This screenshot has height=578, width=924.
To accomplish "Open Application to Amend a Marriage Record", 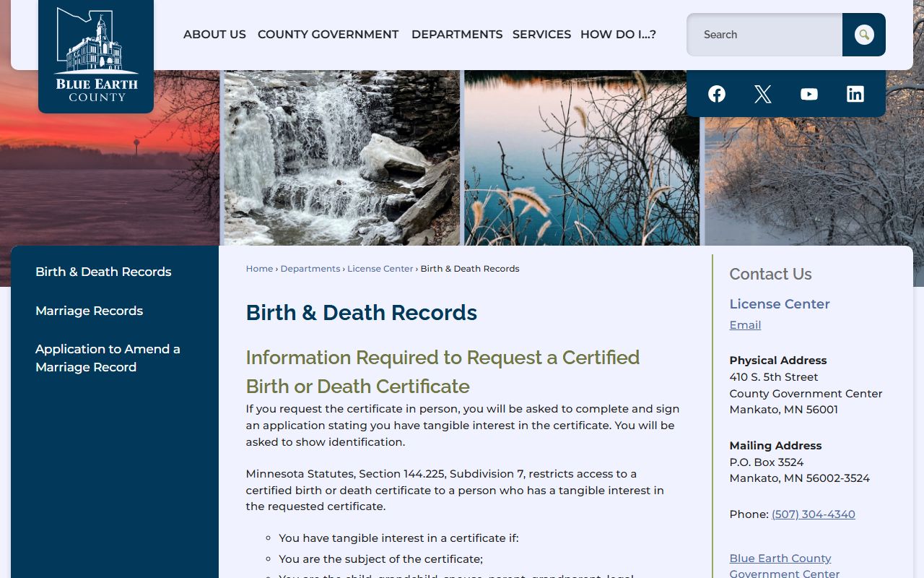I will tap(108, 358).
